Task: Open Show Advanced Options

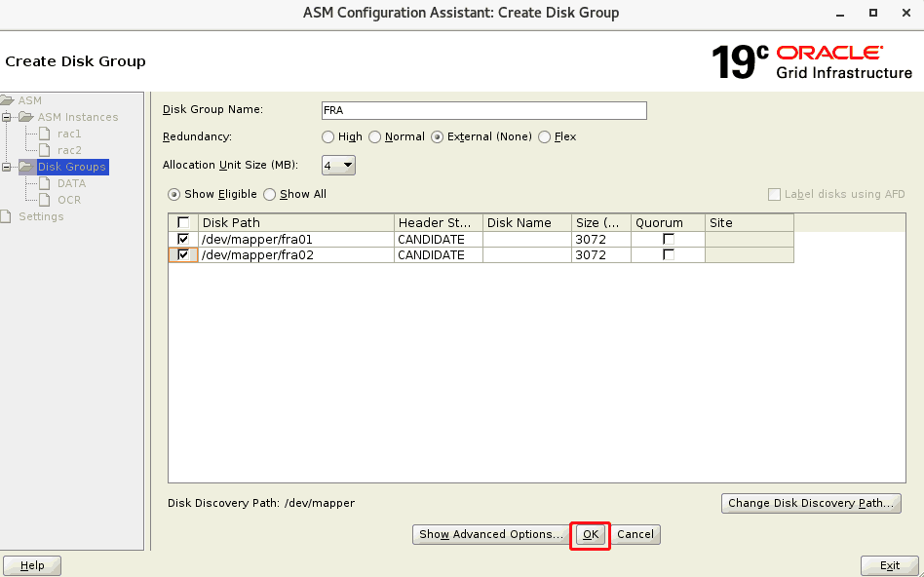Action: click(491, 534)
